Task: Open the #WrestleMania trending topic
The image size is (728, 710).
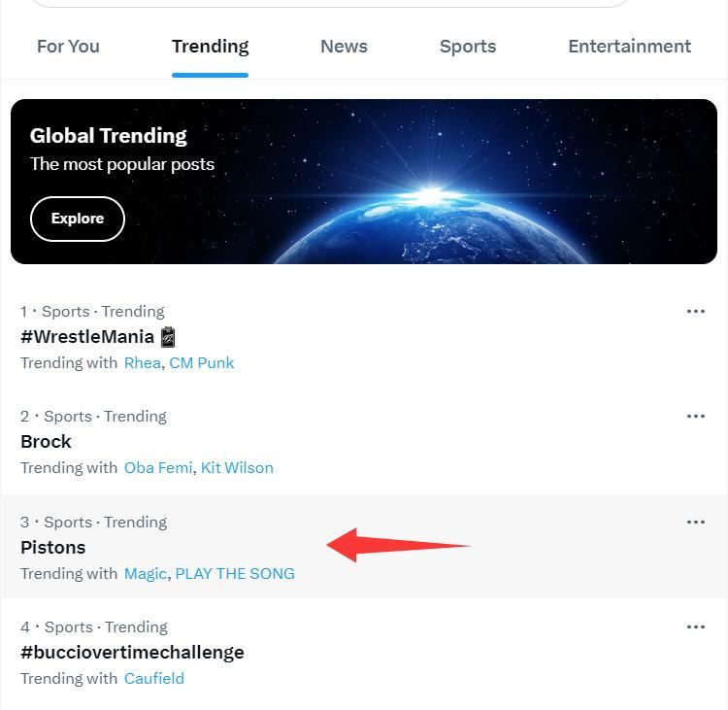Action: click(87, 337)
